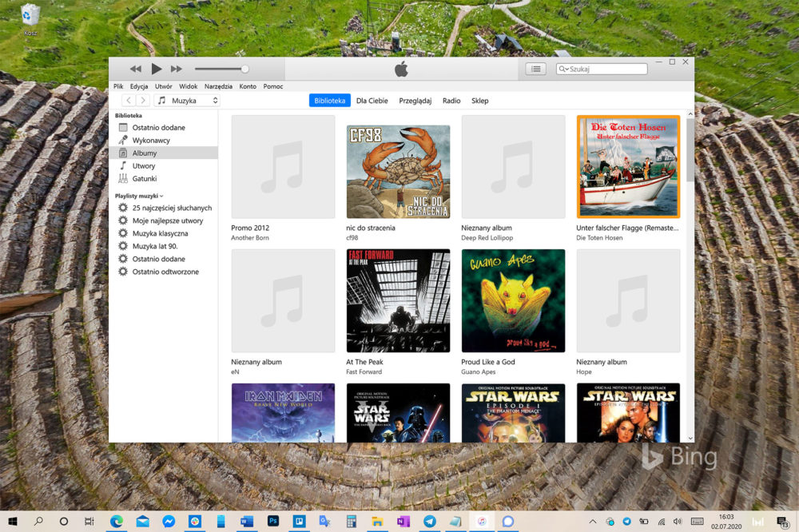This screenshot has height=532, width=799.
Task: Open the Edycja menu
Action: [x=138, y=86]
